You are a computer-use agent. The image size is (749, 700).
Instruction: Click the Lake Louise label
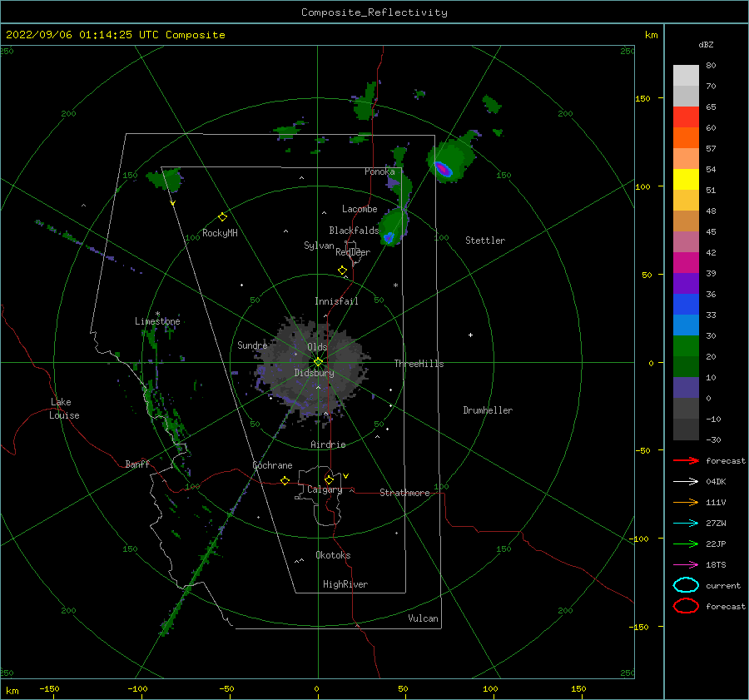pos(64,409)
